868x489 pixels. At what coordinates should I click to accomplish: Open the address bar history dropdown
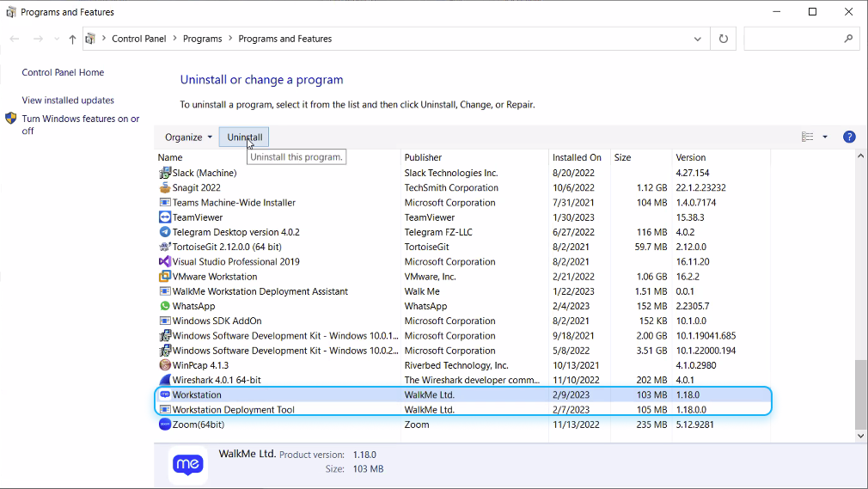click(697, 39)
